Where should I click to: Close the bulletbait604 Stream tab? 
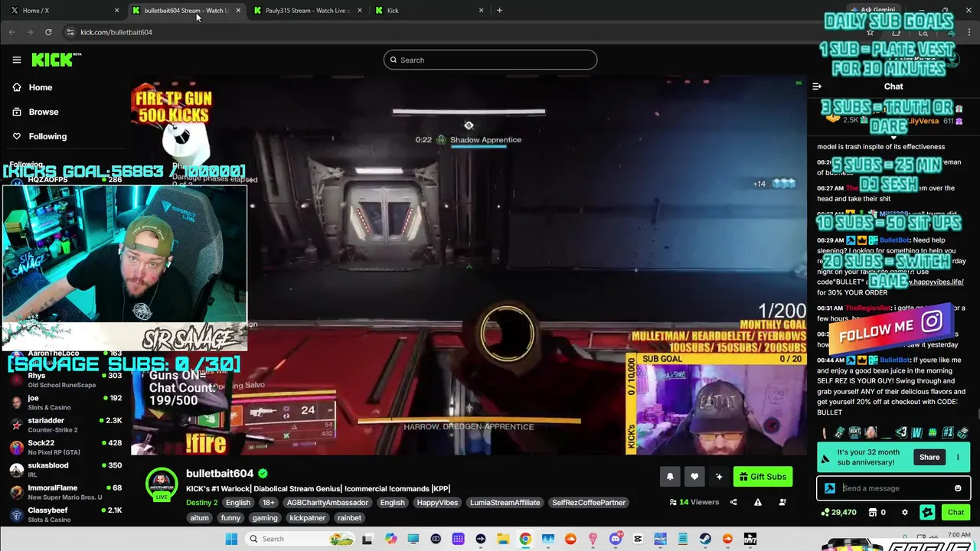click(238, 10)
